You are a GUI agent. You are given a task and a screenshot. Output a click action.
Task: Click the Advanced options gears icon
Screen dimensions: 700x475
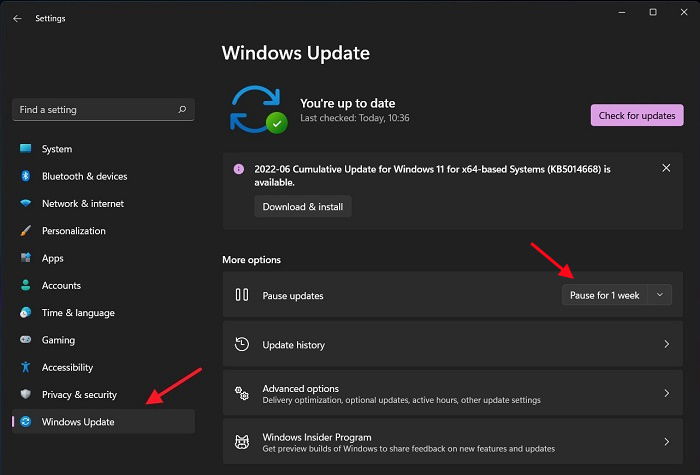pyautogui.click(x=242, y=393)
